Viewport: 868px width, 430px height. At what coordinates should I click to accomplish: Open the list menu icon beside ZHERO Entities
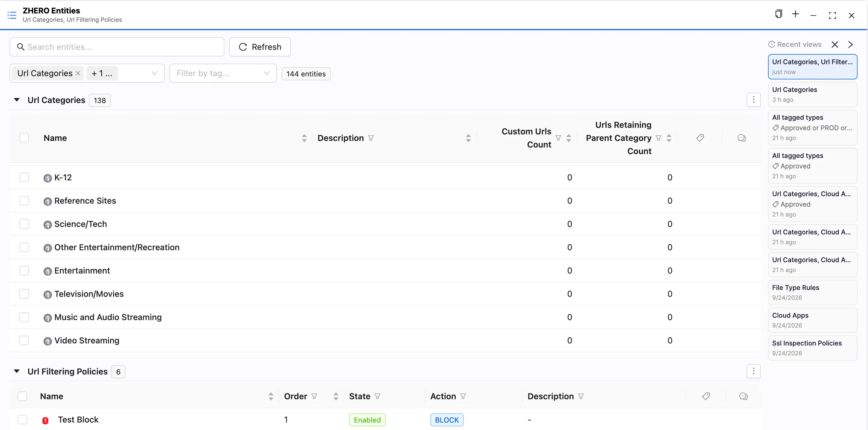click(12, 15)
